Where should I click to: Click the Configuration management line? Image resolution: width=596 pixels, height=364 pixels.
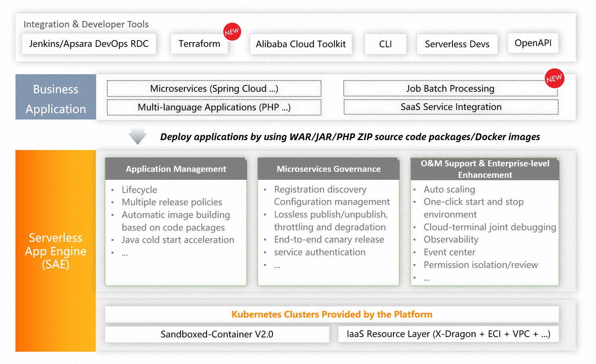click(332, 202)
